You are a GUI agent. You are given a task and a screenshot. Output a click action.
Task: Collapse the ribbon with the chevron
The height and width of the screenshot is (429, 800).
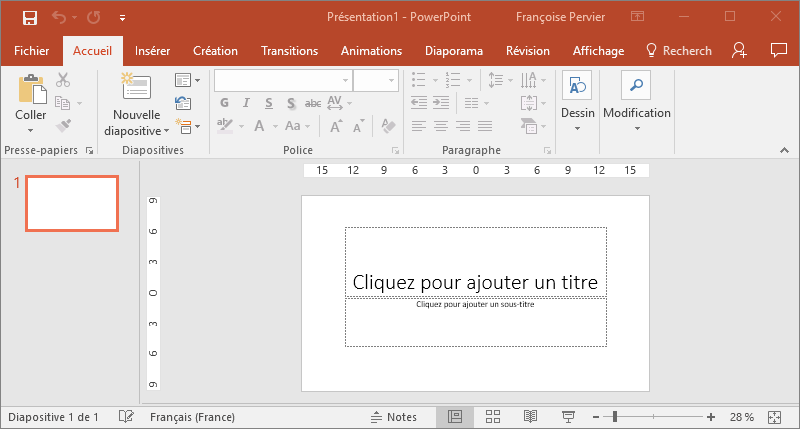pyautogui.click(x=782, y=150)
